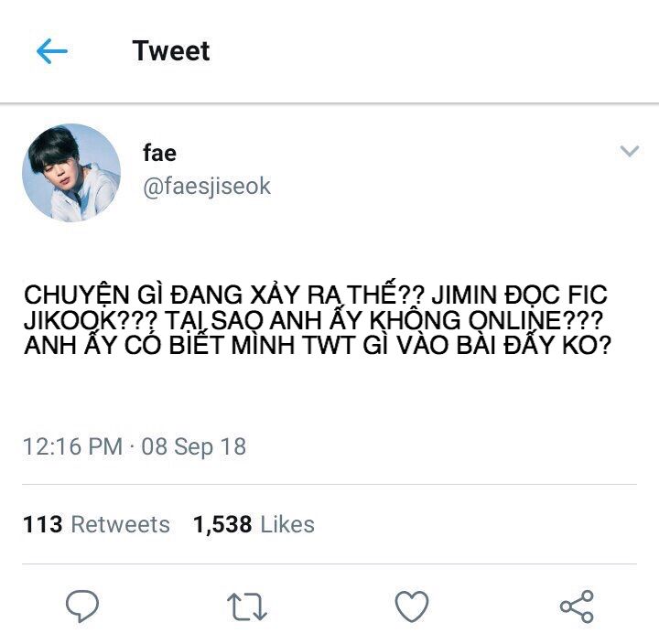View the 113 Retweets list
659x644 pixels.
click(96, 524)
